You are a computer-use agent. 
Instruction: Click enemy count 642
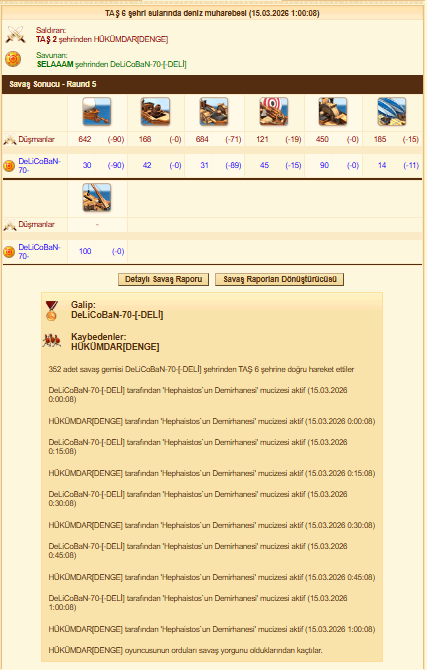tap(85, 139)
